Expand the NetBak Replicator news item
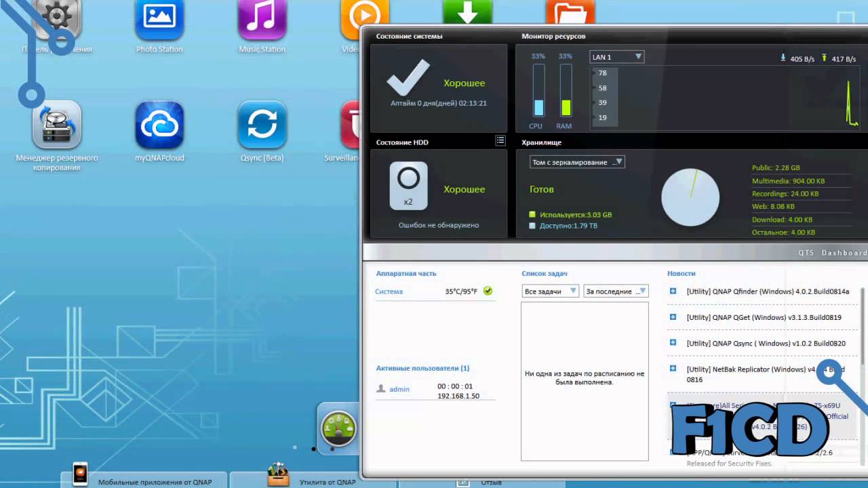868x488 pixels. (673, 368)
